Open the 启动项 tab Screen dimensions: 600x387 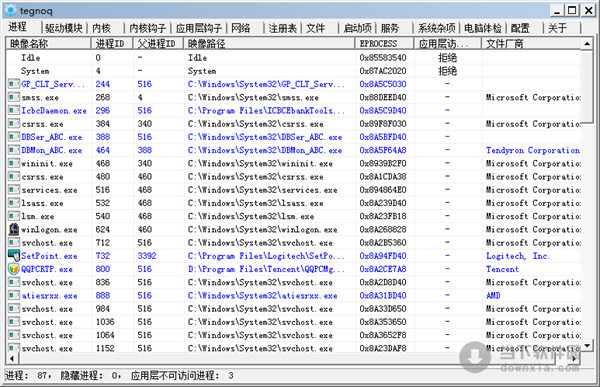coord(357,28)
